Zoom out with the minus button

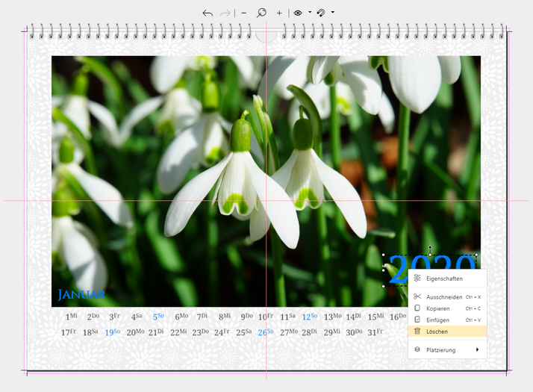243,13
